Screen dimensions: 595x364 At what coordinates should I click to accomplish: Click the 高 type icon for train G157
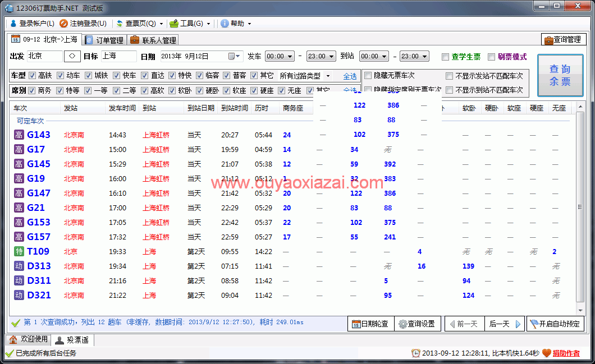coord(19,237)
